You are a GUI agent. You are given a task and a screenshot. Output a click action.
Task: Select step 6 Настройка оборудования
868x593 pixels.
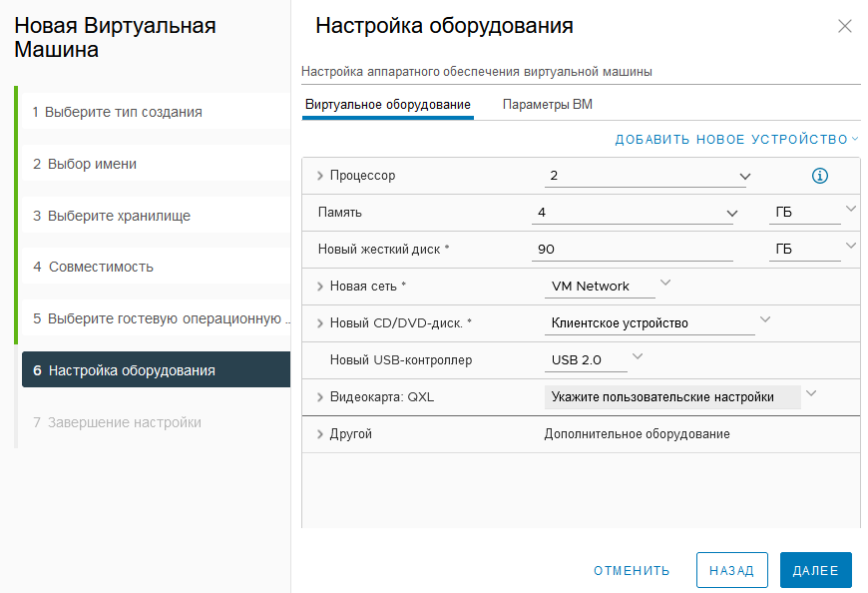tap(156, 369)
